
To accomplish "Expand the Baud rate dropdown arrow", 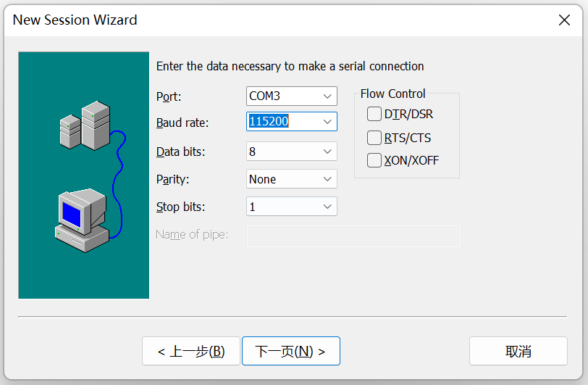I will [x=327, y=122].
